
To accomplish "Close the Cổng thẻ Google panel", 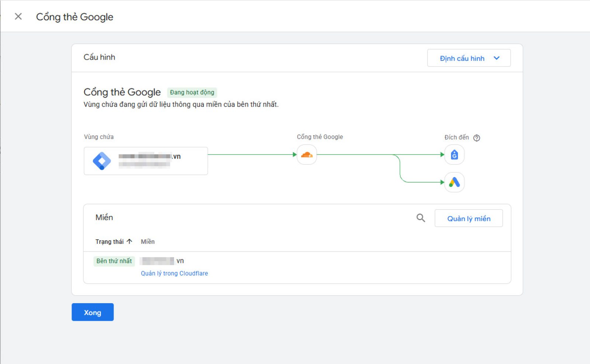I will [18, 17].
